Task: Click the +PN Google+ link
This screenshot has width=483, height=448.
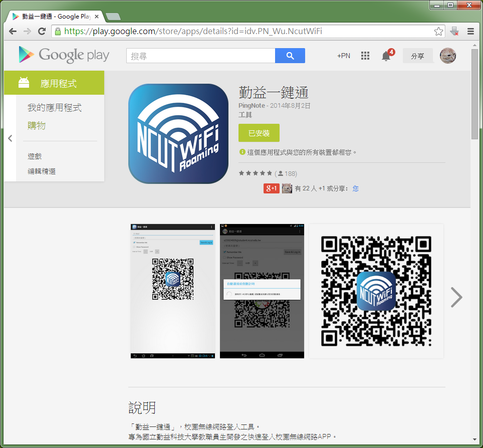Action: click(343, 56)
